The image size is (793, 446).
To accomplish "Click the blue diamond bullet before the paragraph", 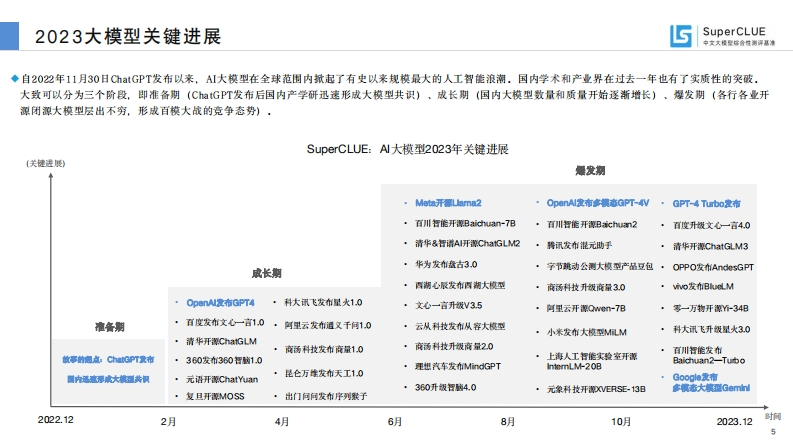I will pos(15,78).
